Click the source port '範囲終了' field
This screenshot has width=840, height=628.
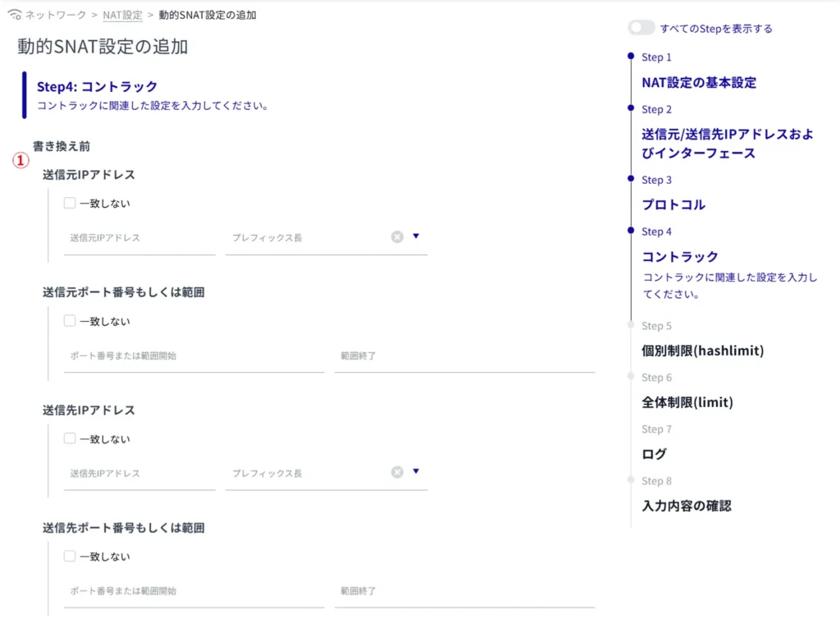463,356
